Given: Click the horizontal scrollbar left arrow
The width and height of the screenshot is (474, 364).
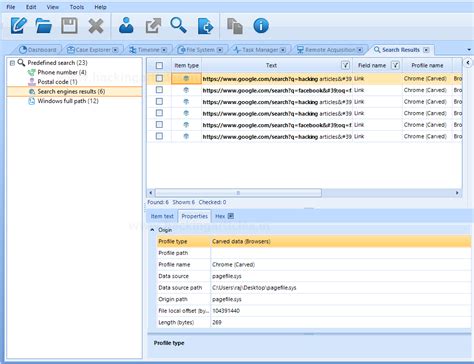Looking at the screenshot, I should pos(151,193).
